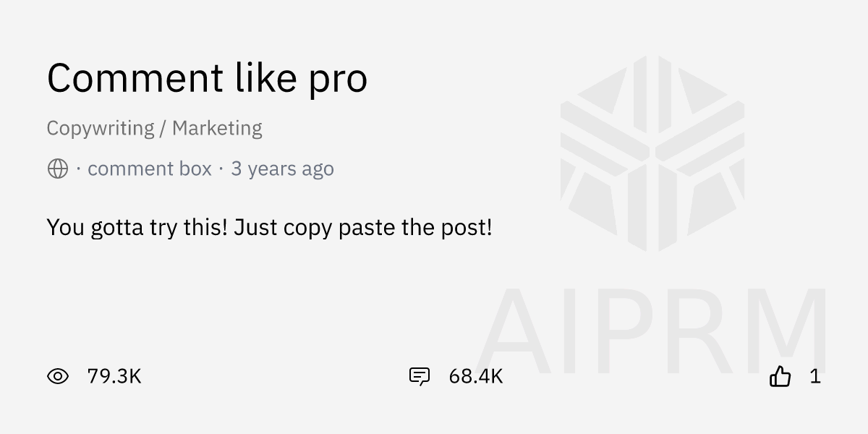The image size is (868, 434).
Task: Click the slash between Copywriting and Marketing
Action: pyautogui.click(x=163, y=129)
